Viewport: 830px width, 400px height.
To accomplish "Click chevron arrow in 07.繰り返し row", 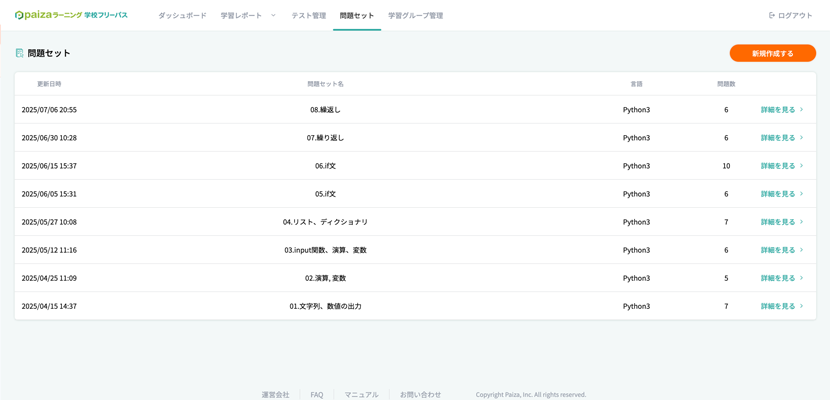I will (x=801, y=138).
